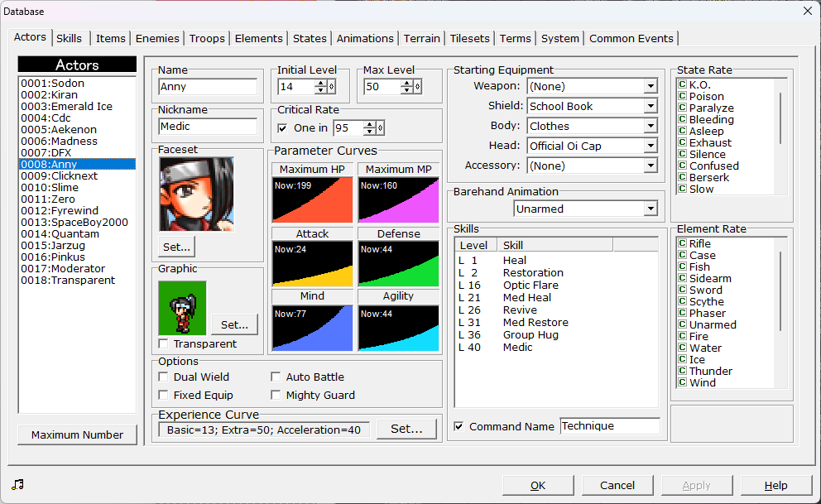The width and height of the screenshot is (821, 504).
Task: Enable the Mighty Guard checkbox
Action: click(276, 396)
